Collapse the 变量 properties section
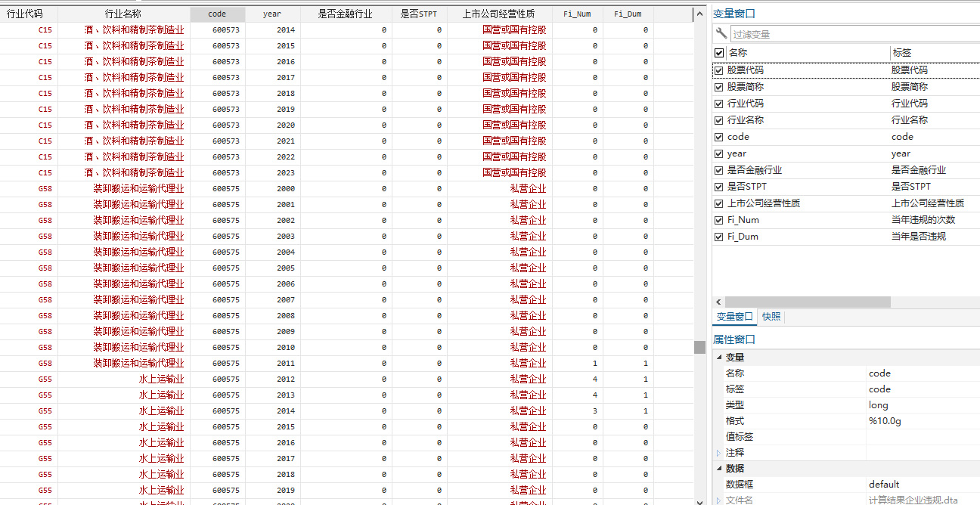The width and height of the screenshot is (980, 505). pyautogui.click(x=718, y=357)
